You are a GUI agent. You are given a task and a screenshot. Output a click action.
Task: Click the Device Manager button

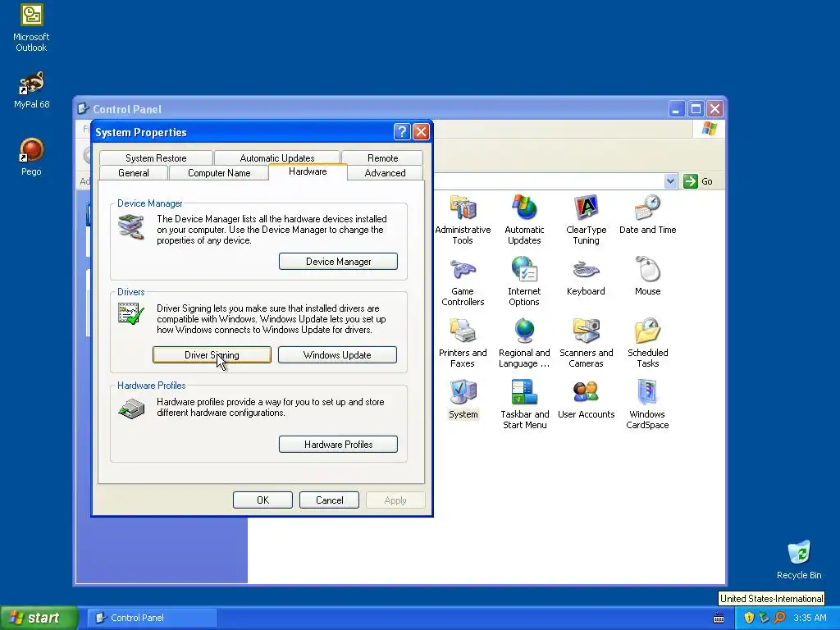coord(338,262)
